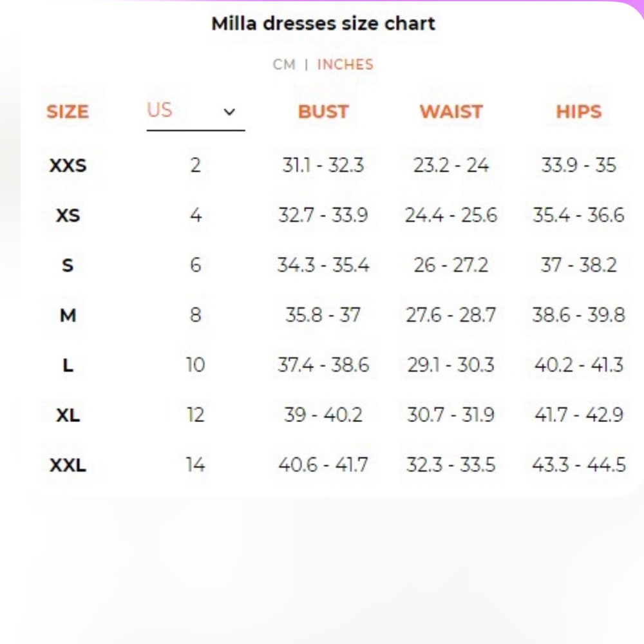The height and width of the screenshot is (644, 644).
Task: Open the US size region dropdown
Action: pyautogui.click(x=194, y=111)
